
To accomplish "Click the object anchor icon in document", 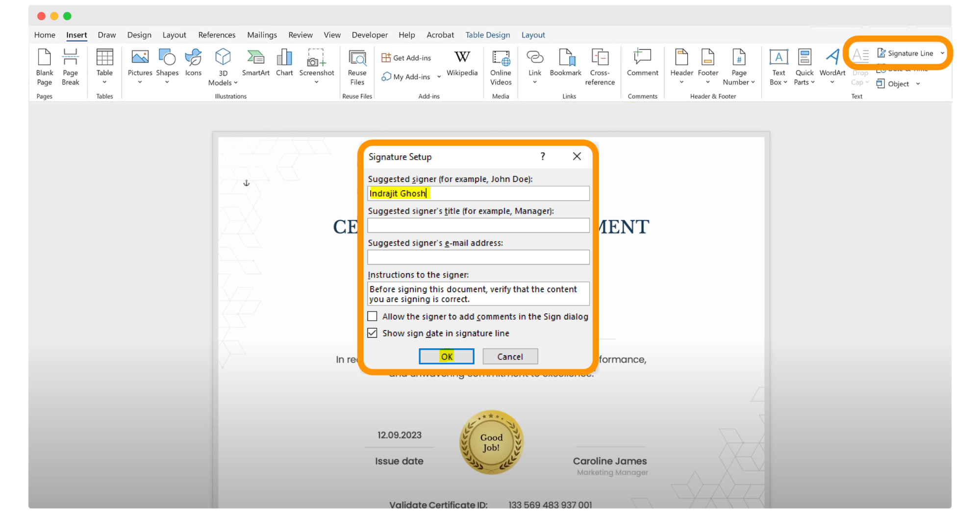I will (x=247, y=183).
